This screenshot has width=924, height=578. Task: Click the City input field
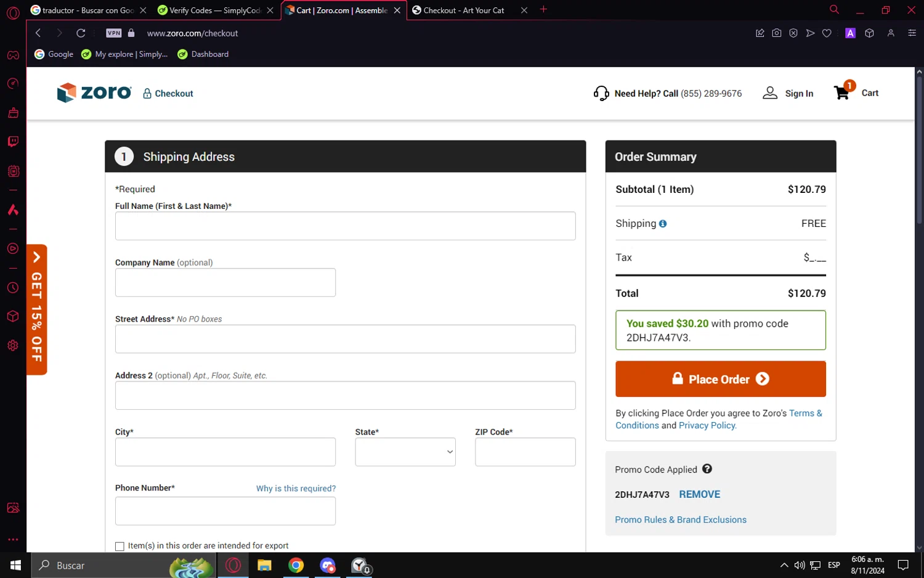pos(225,452)
